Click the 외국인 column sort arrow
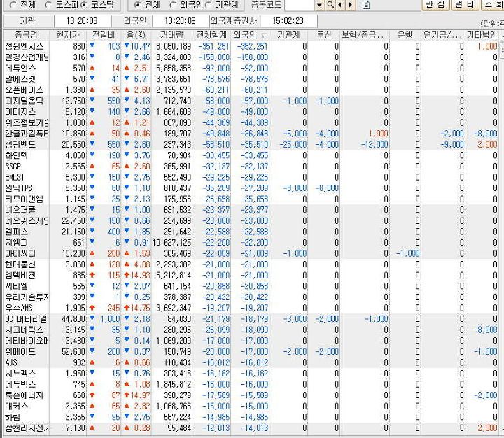 click(264, 35)
